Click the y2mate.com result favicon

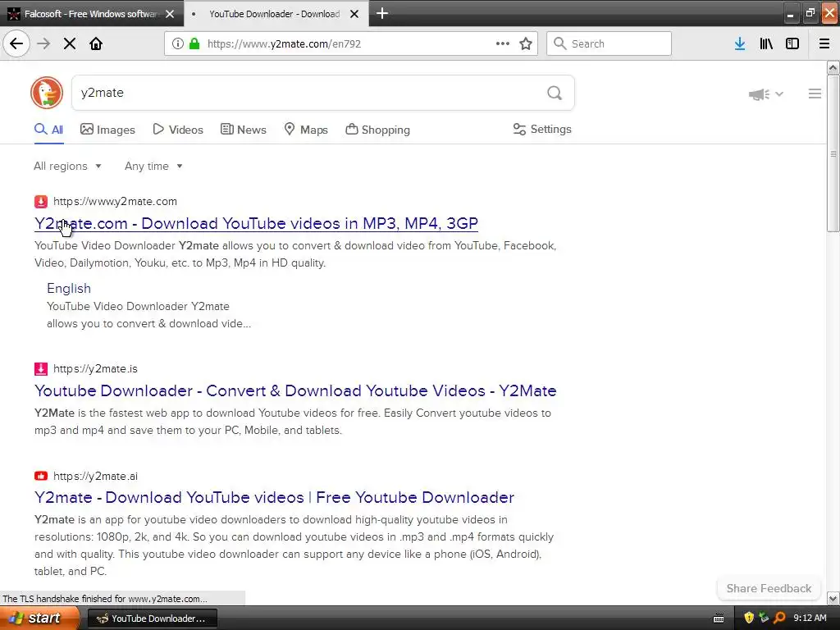pyautogui.click(x=41, y=202)
